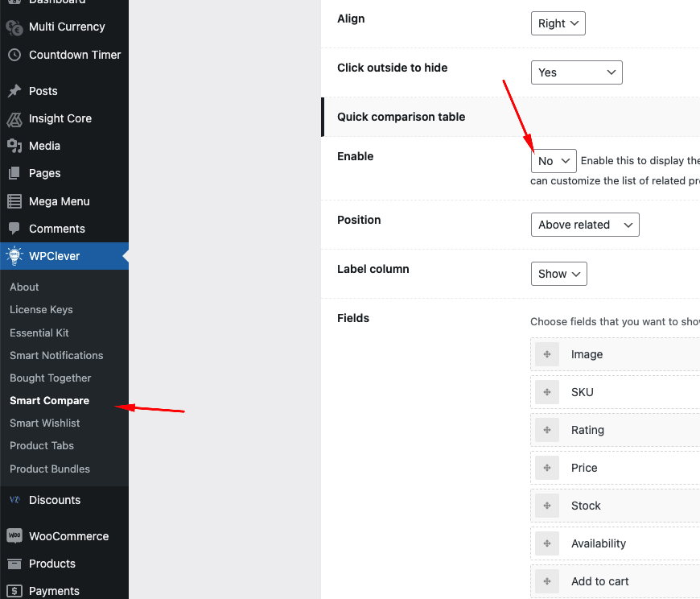Click the Insight Core logo icon

click(14, 119)
